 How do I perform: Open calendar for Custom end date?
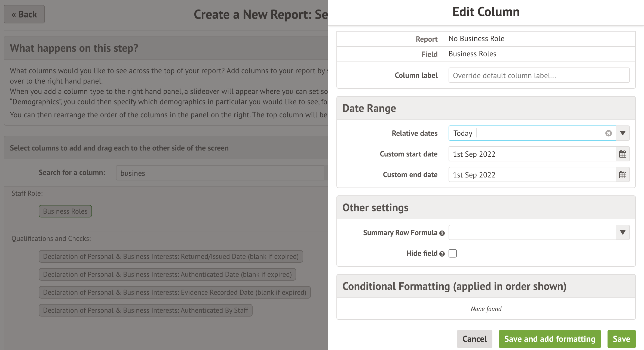pyautogui.click(x=622, y=175)
